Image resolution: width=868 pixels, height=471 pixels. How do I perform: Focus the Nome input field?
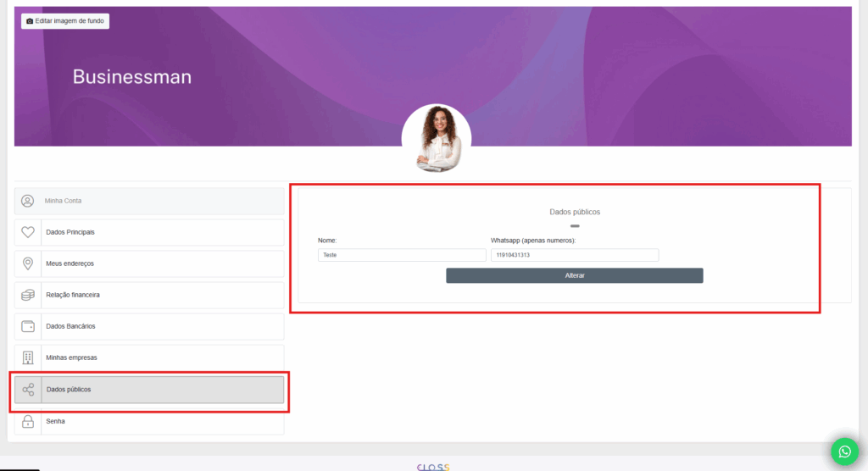(402, 255)
